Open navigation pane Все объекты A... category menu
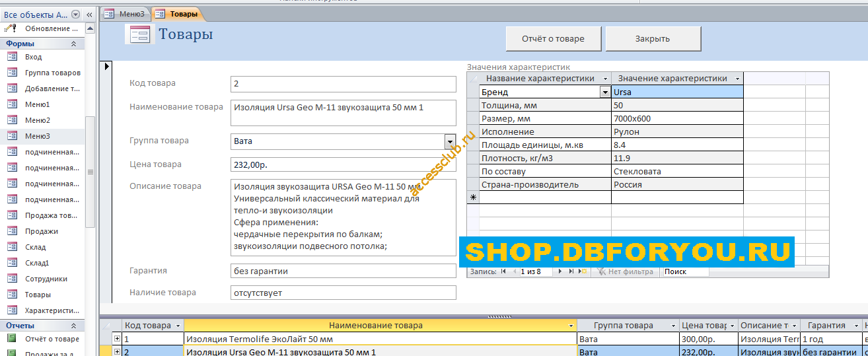 click(75, 15)
